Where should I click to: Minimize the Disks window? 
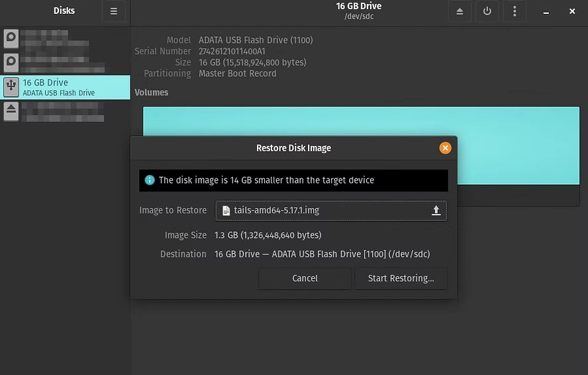(x=546, y=12)
